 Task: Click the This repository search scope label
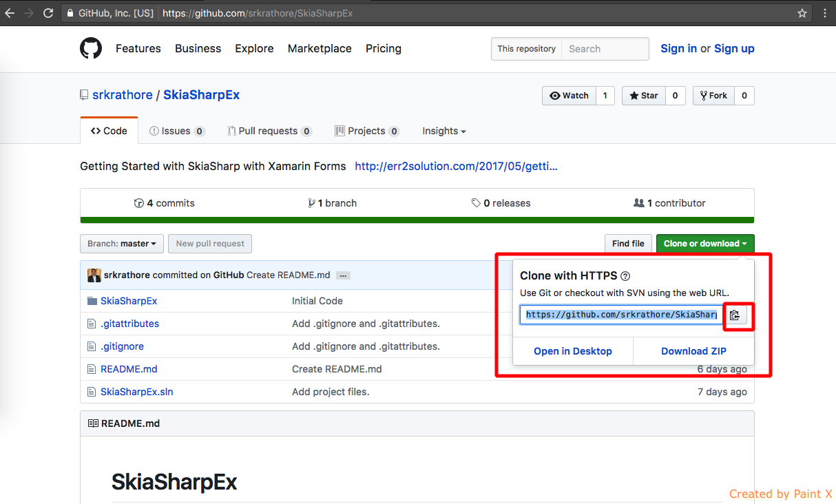pos(527,49)
